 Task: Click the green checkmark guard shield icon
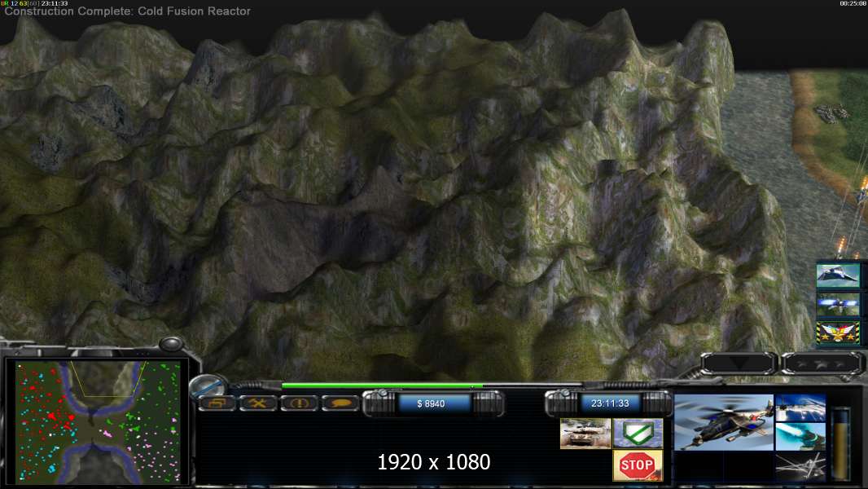click(x=638, y=433)
